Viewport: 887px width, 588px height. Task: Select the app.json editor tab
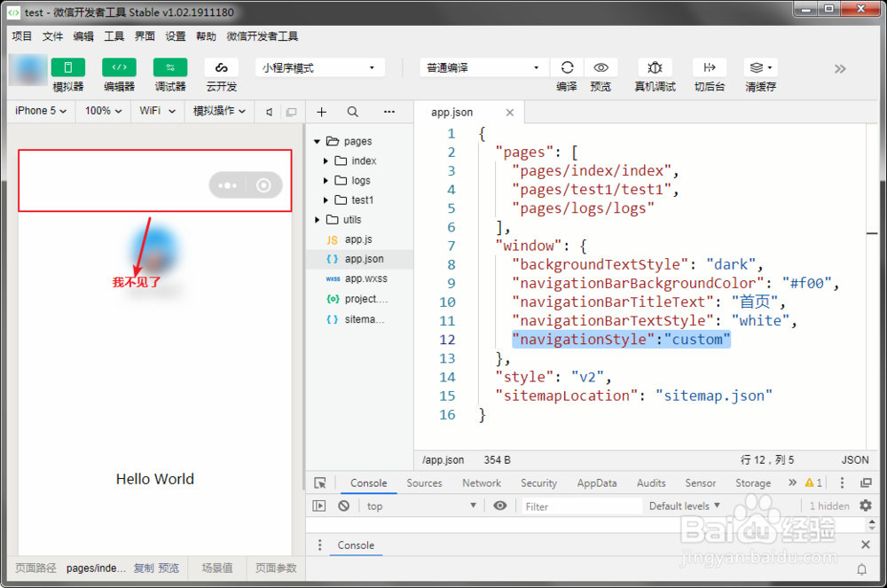click(x=469, y=112)
